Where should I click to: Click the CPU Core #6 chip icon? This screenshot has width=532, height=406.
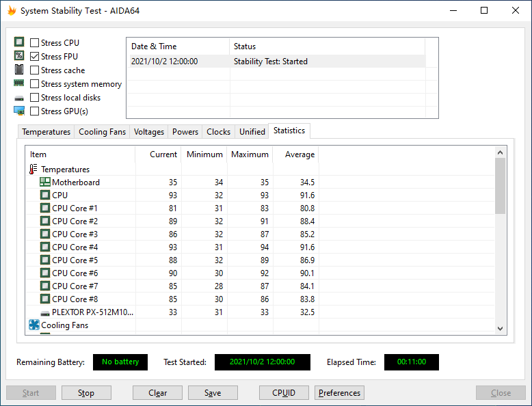pyautogui.click(x=44, y=273)
